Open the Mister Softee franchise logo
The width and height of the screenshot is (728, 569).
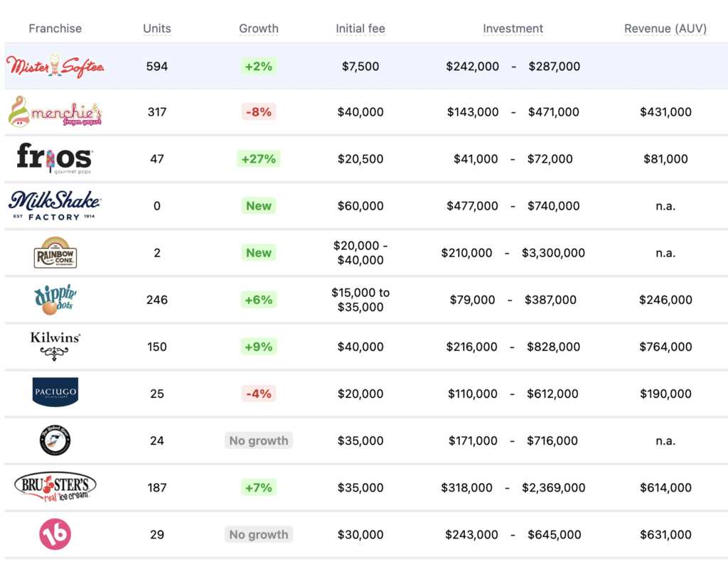coord(55,66)
